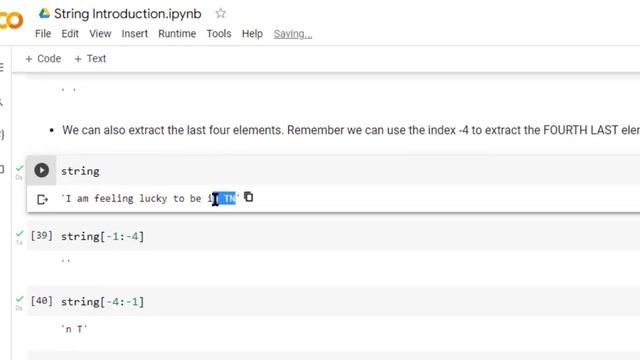Click the Saving... status link
This screenshot has height=360, width=640.
pyautogui.click(x=293, y=34)
